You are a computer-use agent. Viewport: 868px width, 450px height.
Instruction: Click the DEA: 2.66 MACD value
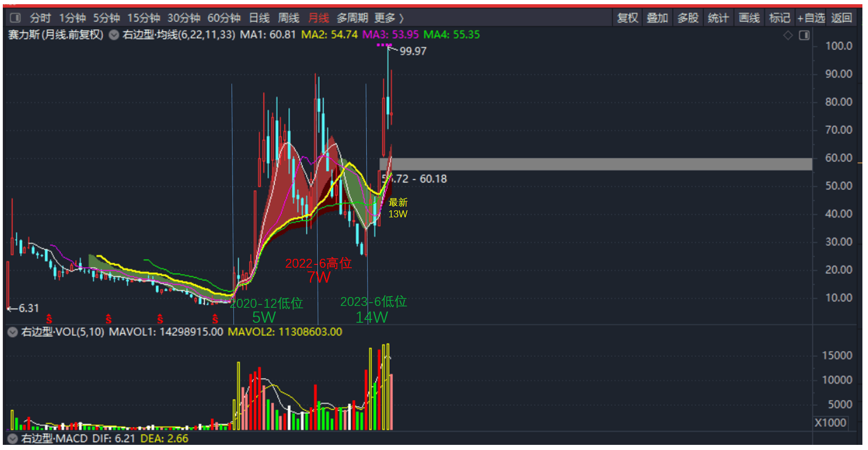(x=164, y=439)
